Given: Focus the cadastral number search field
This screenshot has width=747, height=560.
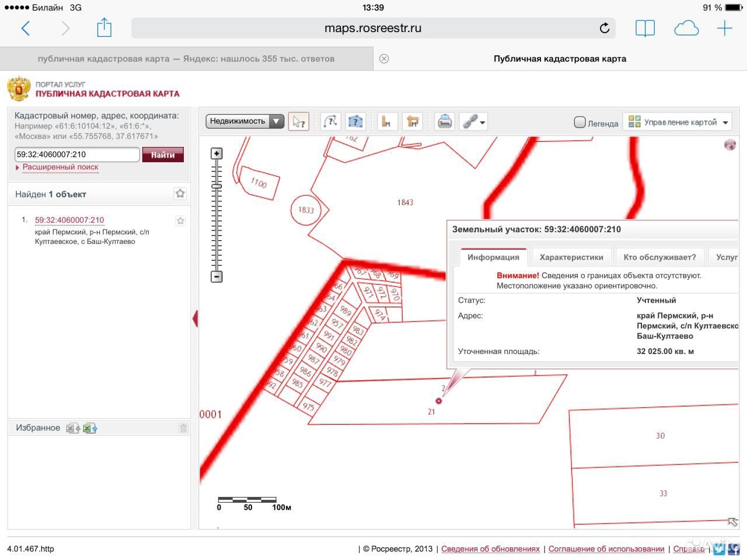Looking at the screenshot, I should 77,155.
